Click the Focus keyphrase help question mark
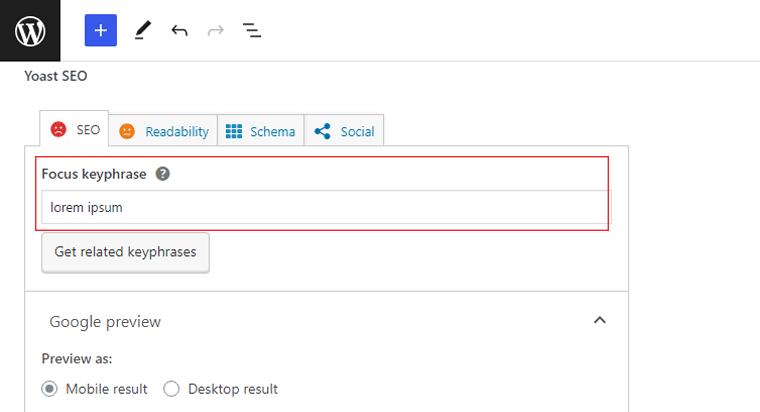This screenshot has height=412, width=760. pos(163,174)
